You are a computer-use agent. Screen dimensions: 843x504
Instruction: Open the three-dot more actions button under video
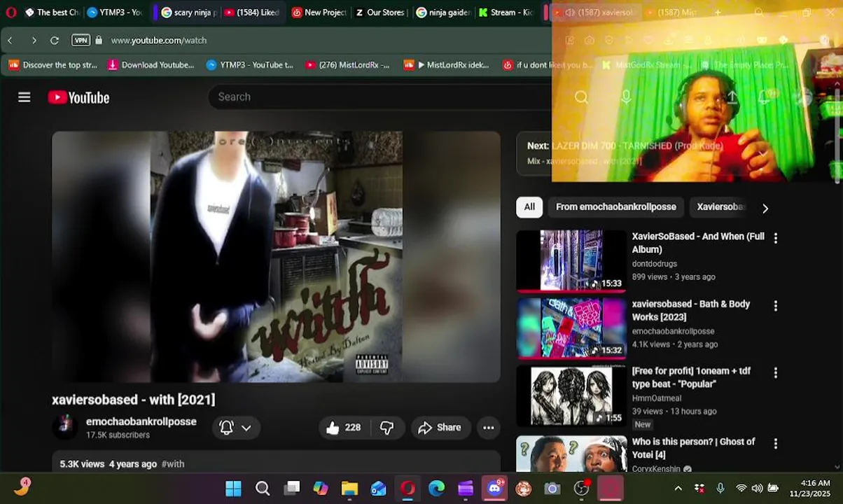489,427
